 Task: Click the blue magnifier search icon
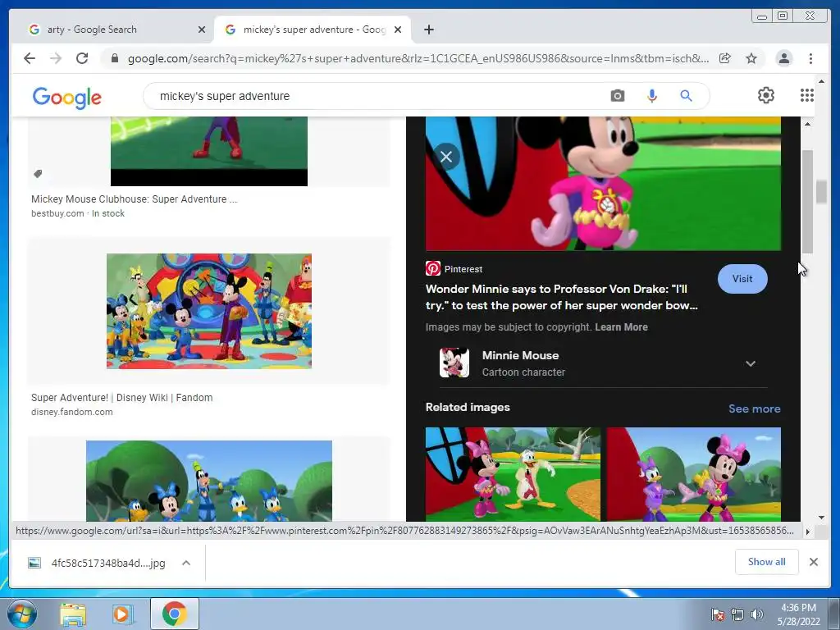pyautogui.click(x=686, y=96)
